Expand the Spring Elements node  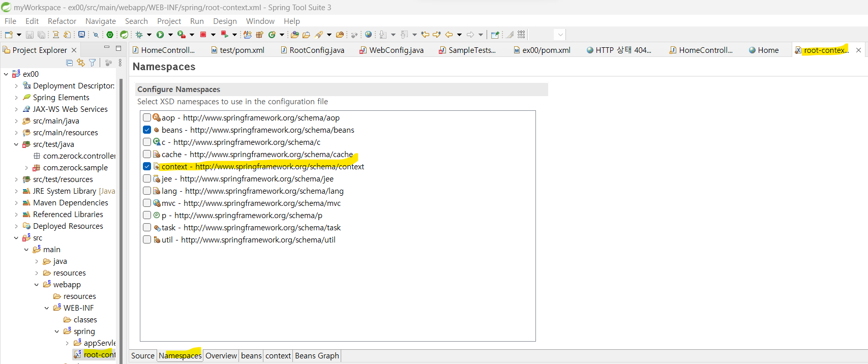tap(16, 98)
